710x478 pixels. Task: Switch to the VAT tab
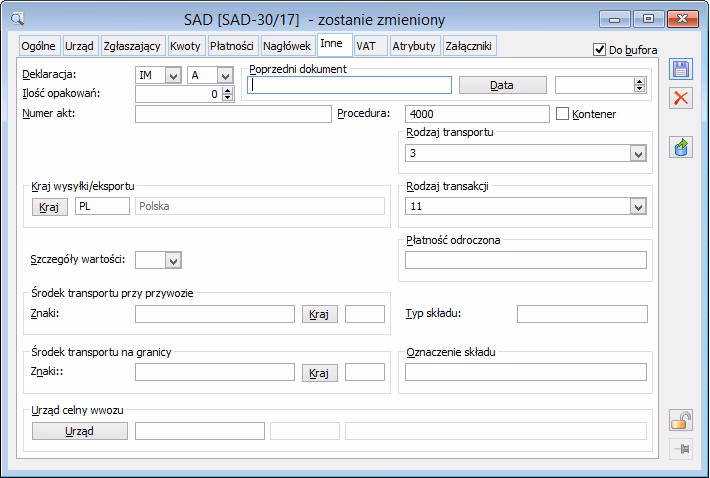tap(368, 46)
